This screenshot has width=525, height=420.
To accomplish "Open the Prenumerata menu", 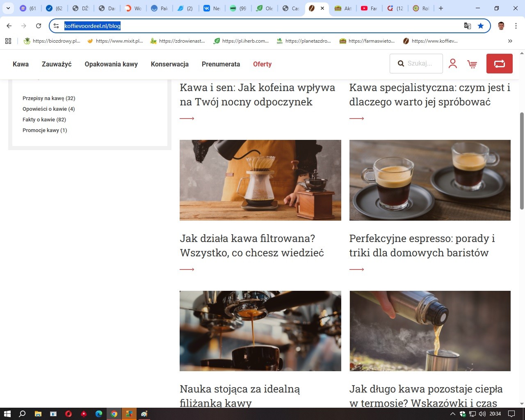I will [x=221, y=64].
